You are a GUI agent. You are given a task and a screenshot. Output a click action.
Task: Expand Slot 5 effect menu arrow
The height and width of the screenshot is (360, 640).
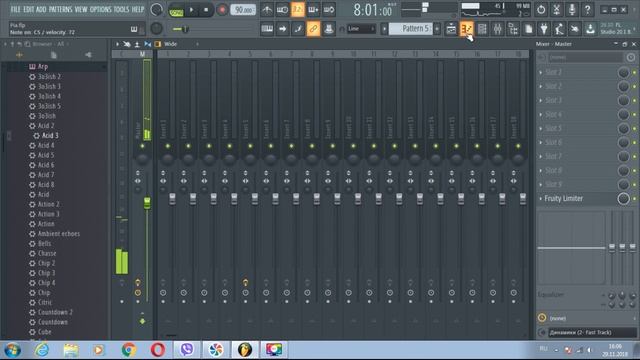(541, 129)
